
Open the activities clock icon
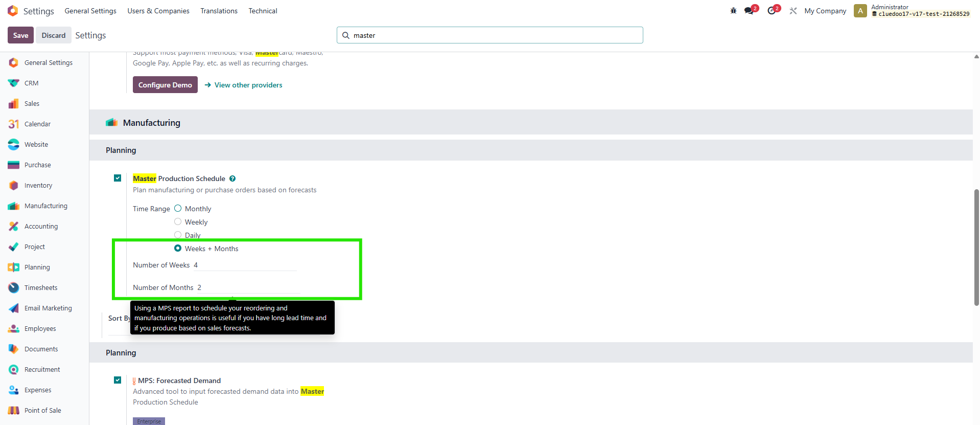[x=772, y=11]
